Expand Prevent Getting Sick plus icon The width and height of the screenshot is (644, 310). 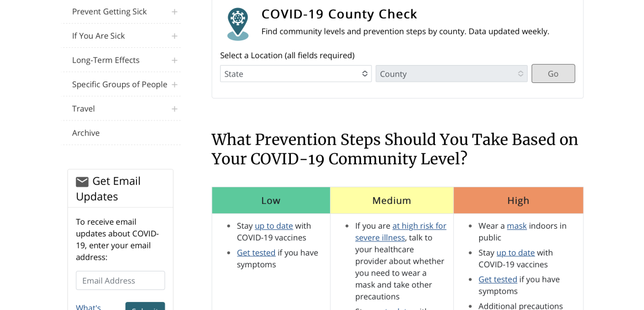click(175, 12)
